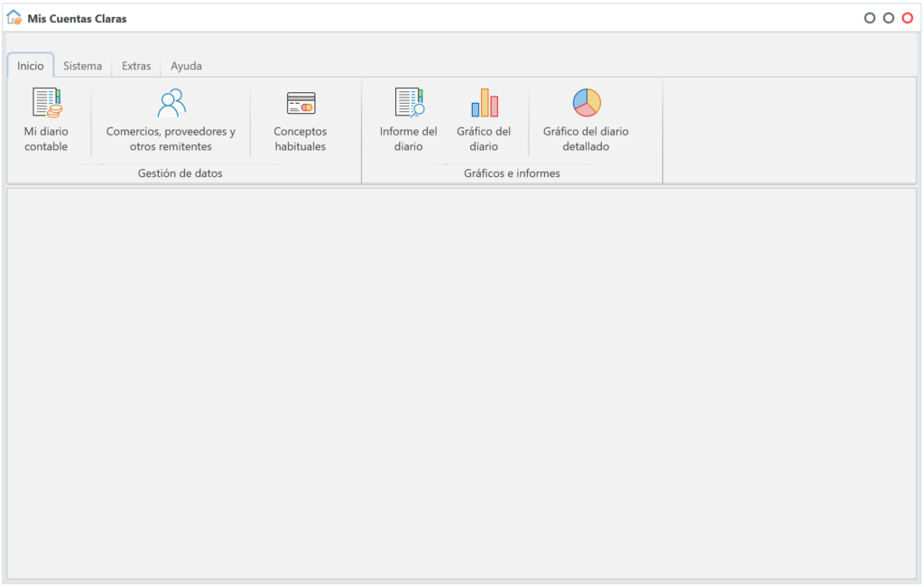Maximize the window using the middle circle button
This screenshot has width=924, height=587.
[889, 18]
